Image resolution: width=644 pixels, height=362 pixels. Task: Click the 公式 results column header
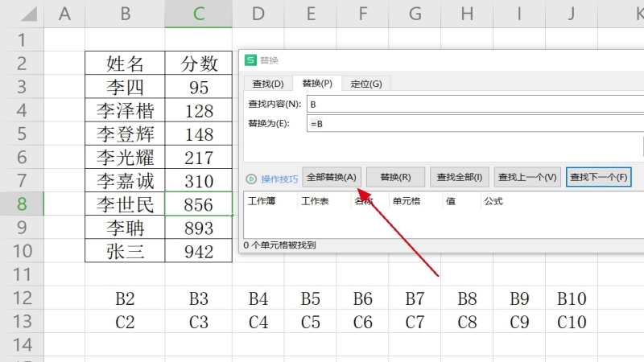(x=493, y=201)
